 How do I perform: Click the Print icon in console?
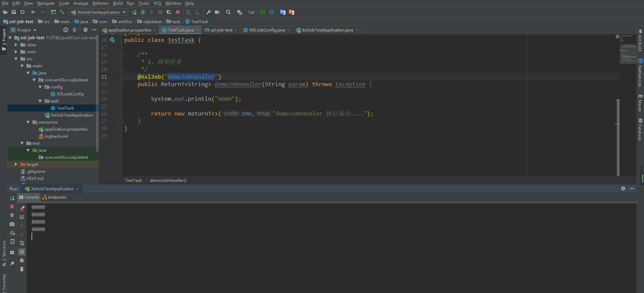coord(22,261)
